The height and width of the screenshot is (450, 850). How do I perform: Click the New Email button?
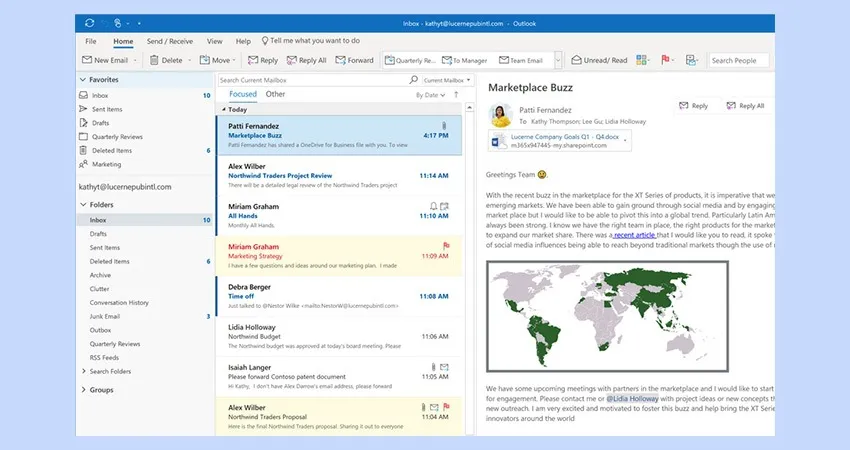point(105,60)
